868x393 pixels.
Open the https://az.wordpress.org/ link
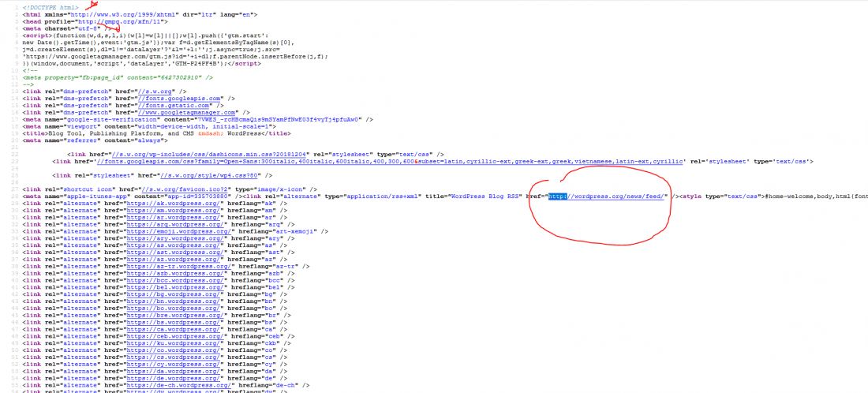point(174,260)
